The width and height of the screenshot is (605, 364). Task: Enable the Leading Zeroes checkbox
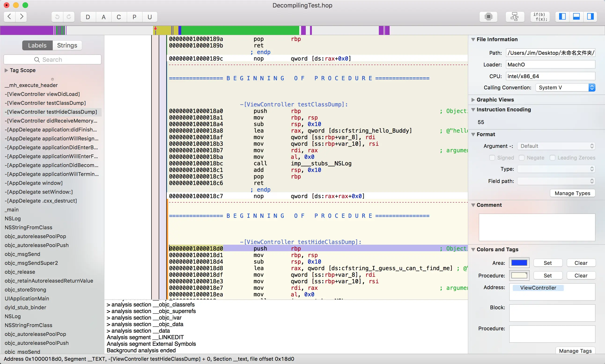[x=552, y=158]
